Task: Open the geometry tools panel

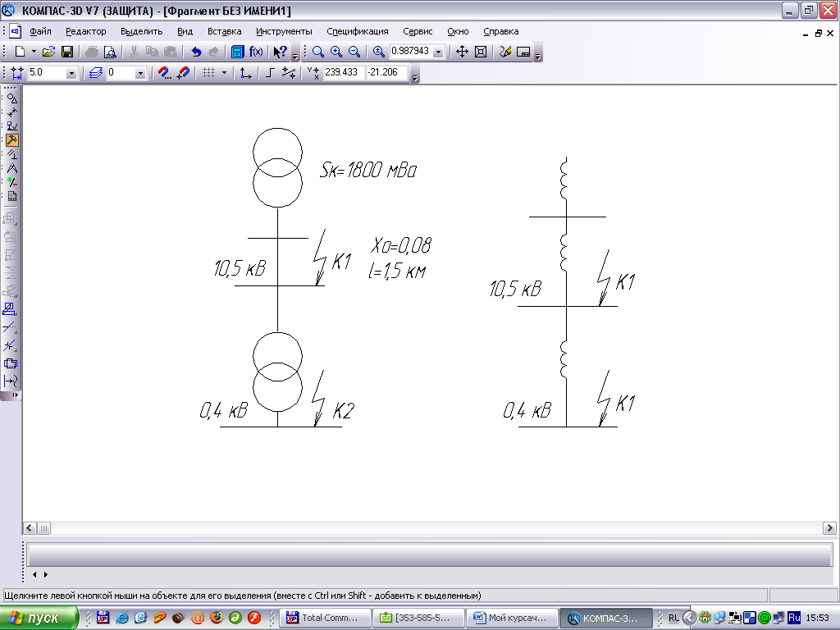Action: (x=12, y=98)
